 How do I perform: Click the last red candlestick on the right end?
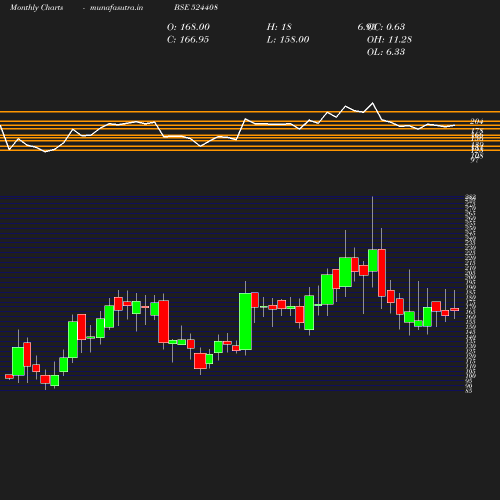[454, 310]
